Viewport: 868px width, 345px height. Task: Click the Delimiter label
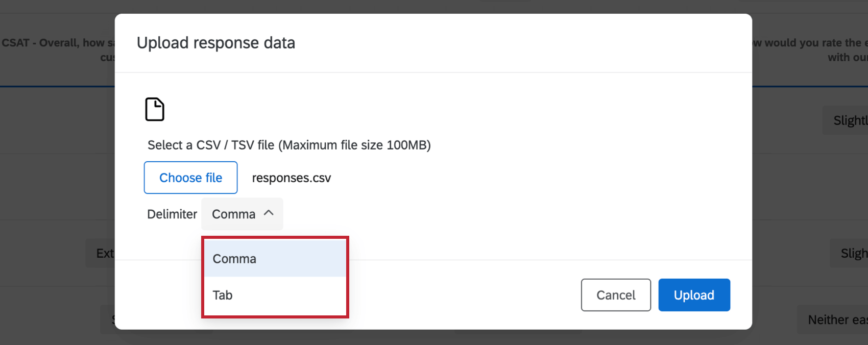pos(172,214)
